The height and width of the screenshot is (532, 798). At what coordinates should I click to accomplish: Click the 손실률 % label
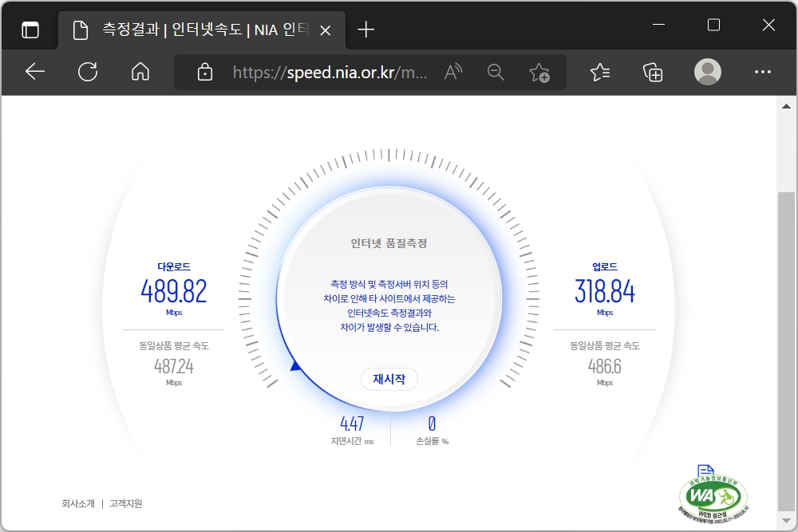(x=432, y=441)
